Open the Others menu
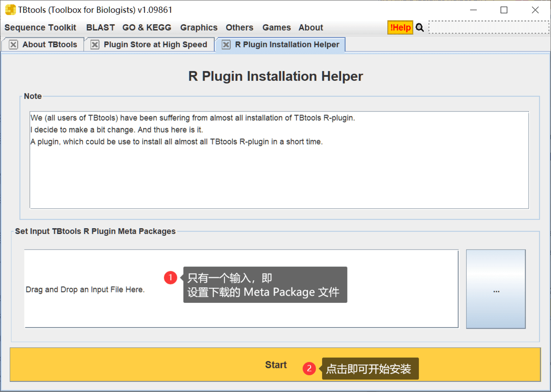The image size is (551, 392). pos(239,28)
